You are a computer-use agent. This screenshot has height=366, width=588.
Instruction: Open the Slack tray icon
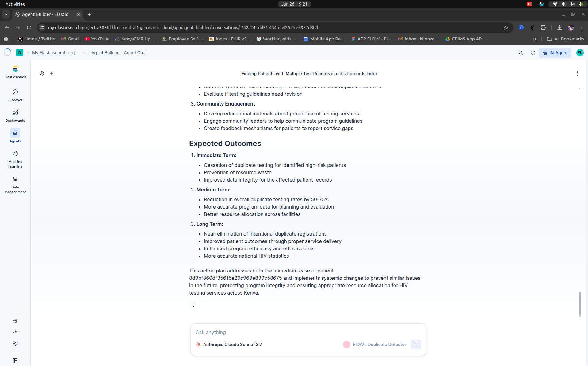[541, 4]
